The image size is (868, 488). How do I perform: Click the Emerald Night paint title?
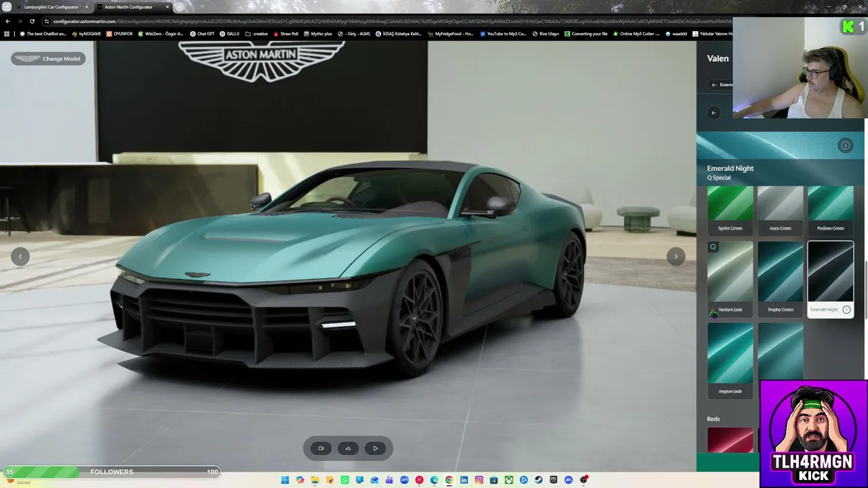pyautogui.click(x=730, y=168)
